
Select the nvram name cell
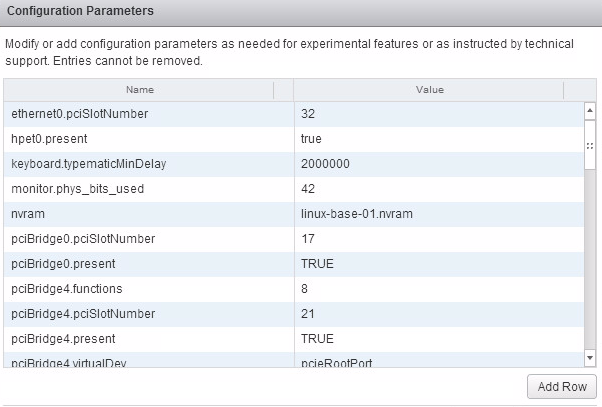[x=28, y=214]
